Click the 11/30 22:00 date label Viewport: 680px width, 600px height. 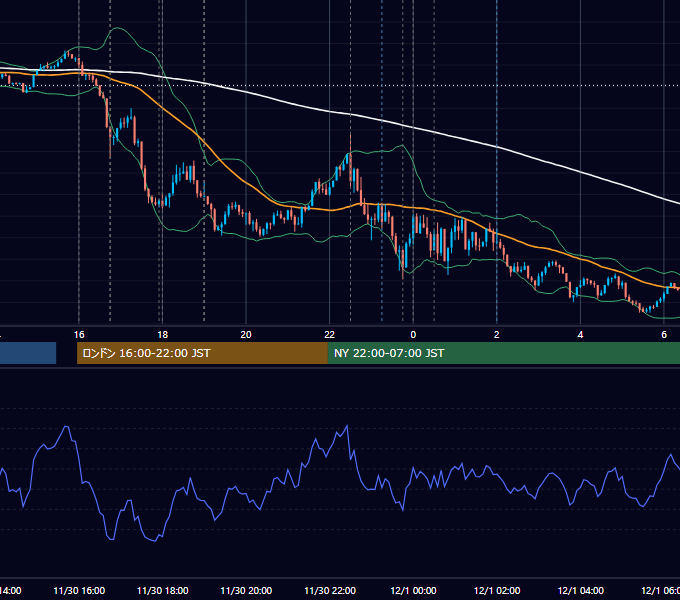click(330, 590)
